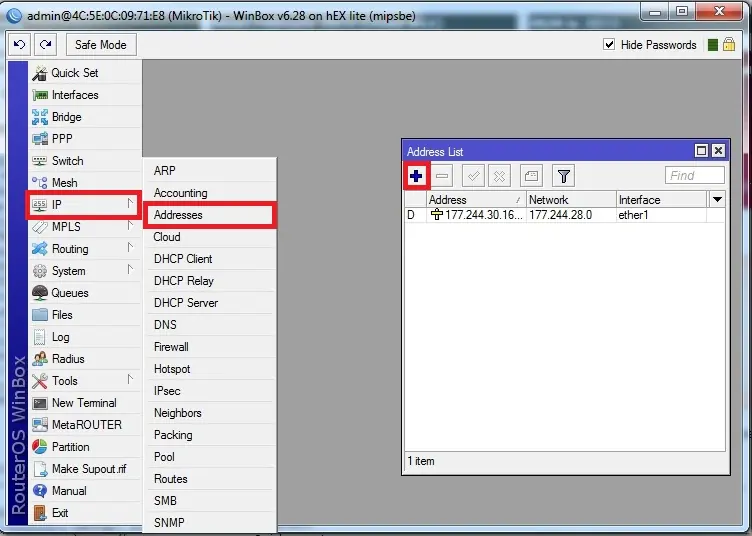The width and height of the screenshot is (752, 536).
Task: Select Cloud from IP submenu
Action: (210, 237)
